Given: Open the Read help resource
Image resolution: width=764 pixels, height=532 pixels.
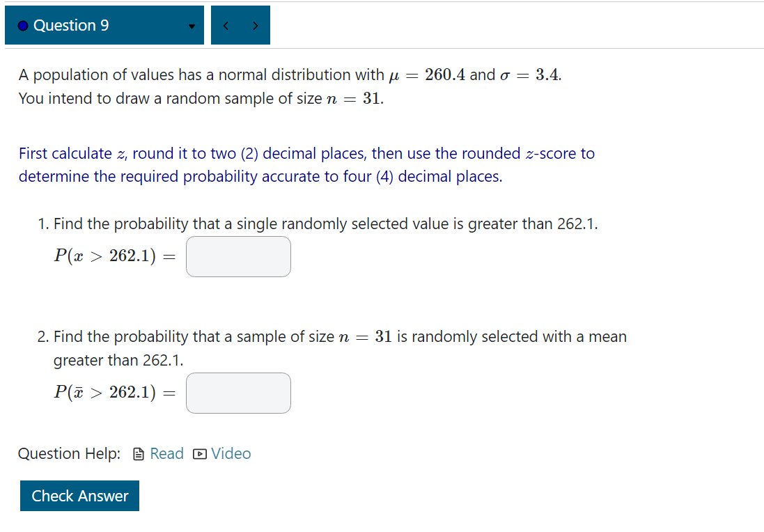Looking at the screenshot, I should 166,453.
